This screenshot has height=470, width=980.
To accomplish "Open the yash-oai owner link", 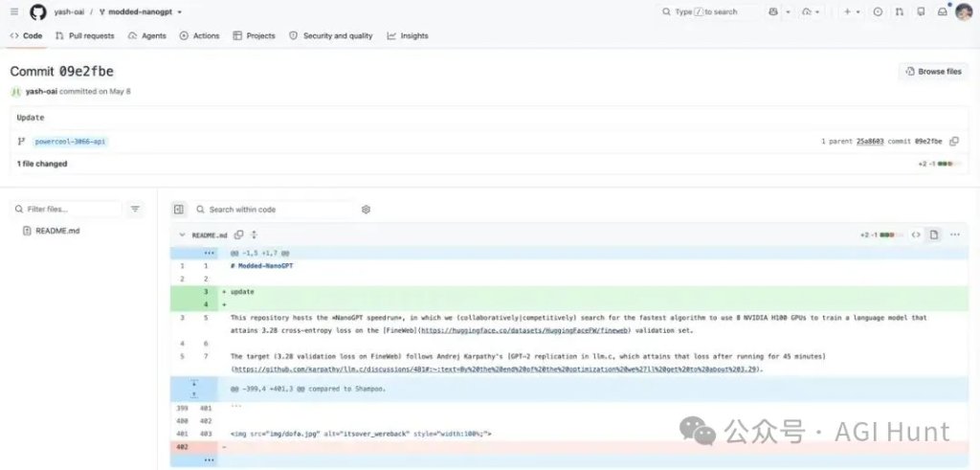I will (69, 11).
